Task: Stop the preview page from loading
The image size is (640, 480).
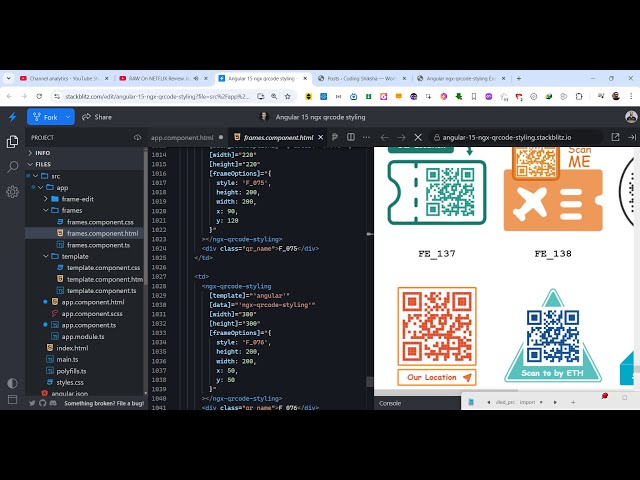Action: coord(418,137)
